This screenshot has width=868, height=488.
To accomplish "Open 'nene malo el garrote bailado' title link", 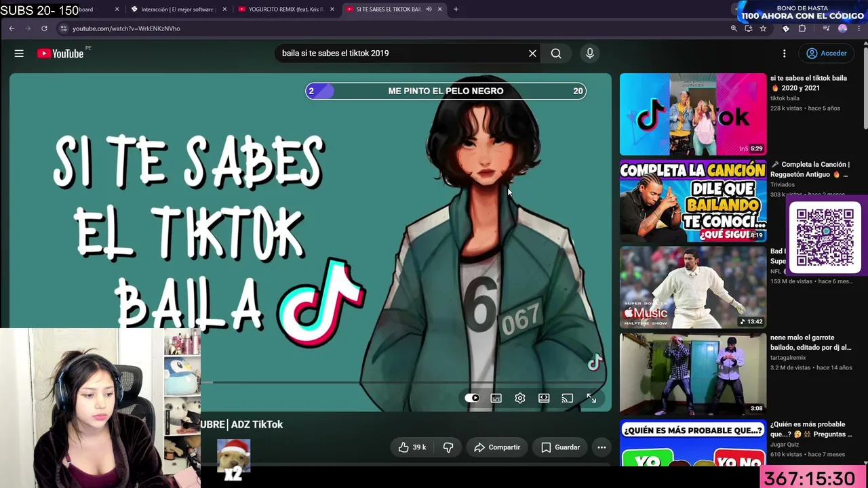I will click(810, 342).
